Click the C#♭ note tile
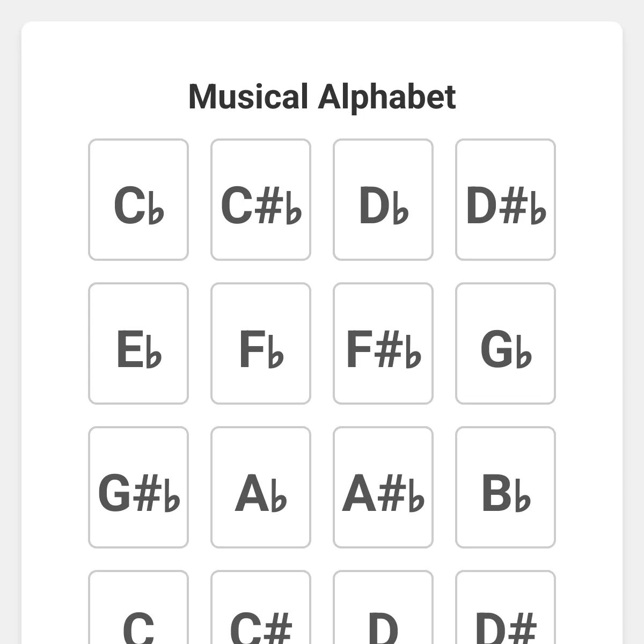 [x=261, y=200]
